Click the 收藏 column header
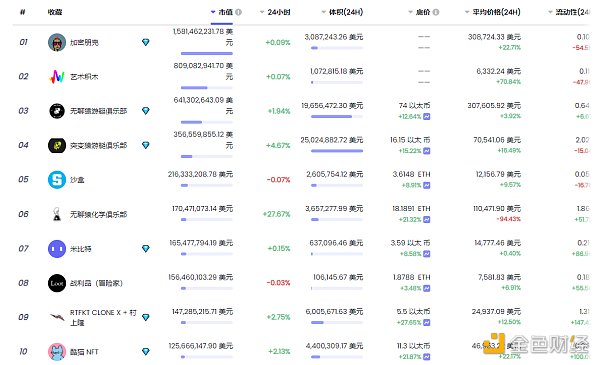The image size is (600, 365). (55, 12)
